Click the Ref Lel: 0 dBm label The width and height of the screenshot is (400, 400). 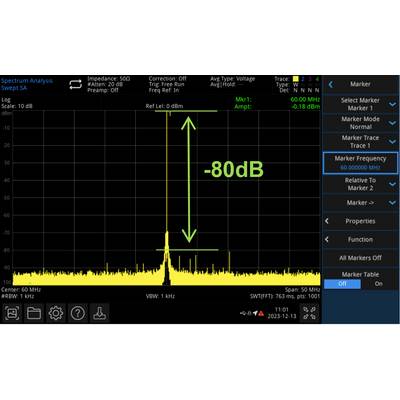(164, 106)
